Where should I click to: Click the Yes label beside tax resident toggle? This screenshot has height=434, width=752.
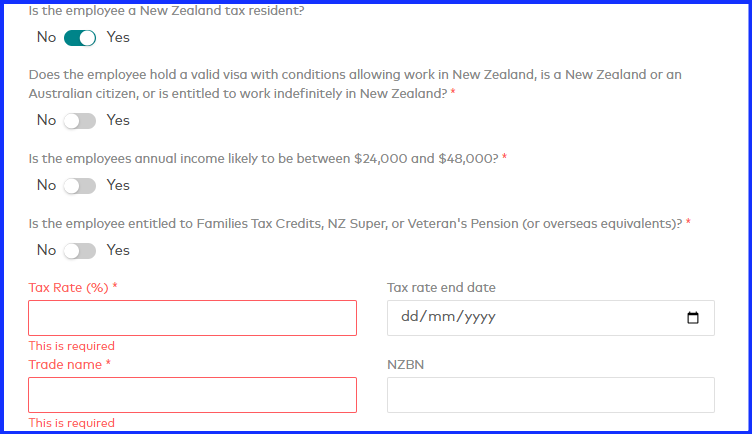pos(118,37)
